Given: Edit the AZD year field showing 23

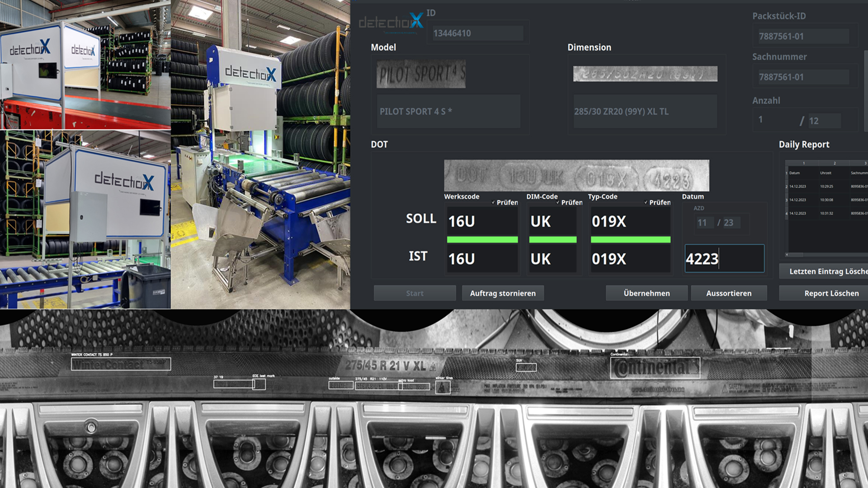Looking at the screenshot, I should (x=731, y=222).
